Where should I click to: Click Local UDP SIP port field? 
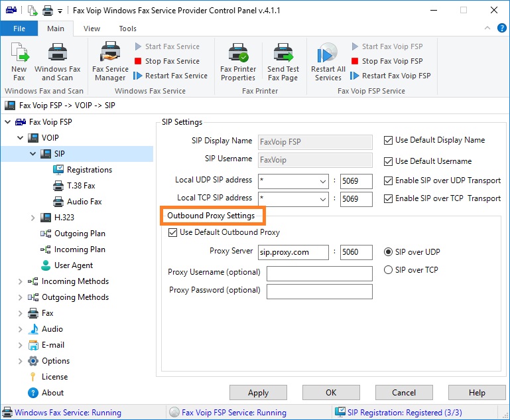(356, 181)
